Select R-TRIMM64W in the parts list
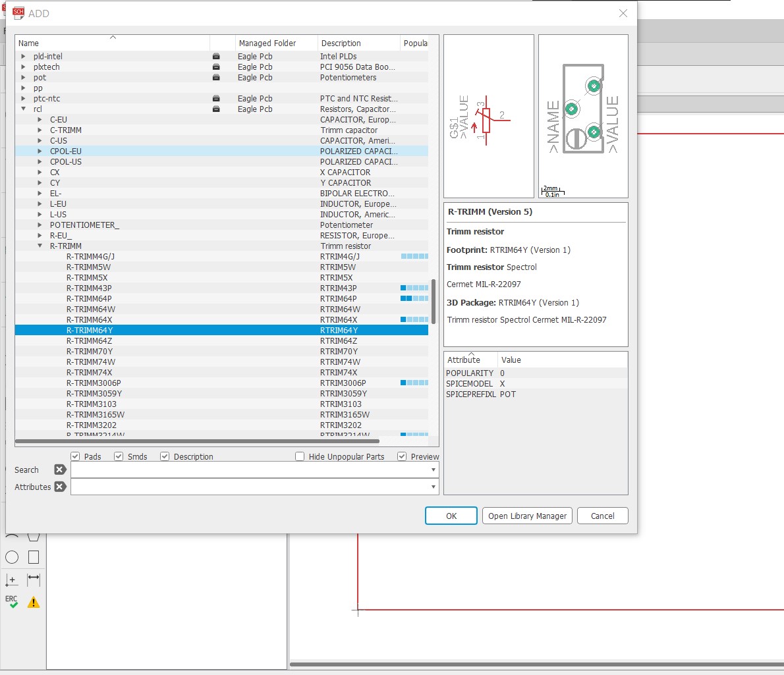Image resolution: width=784 pixels, height=675 pixels. (x=91, y=309)
